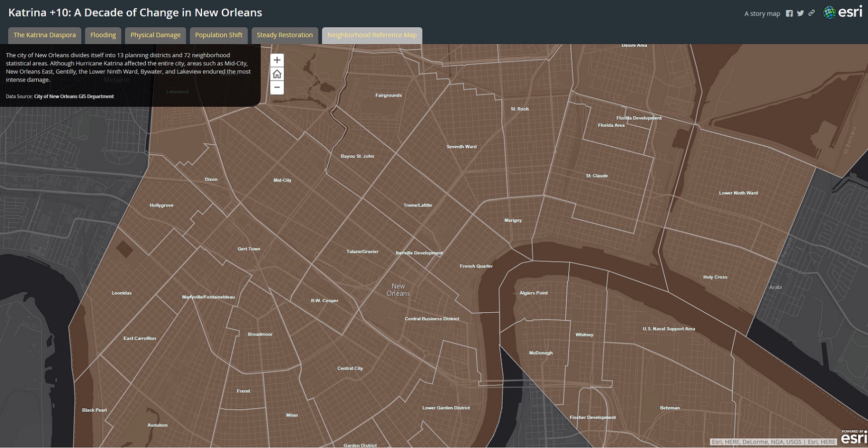This screenshot has width=868, height=448.
Task: Select the Lower Ninth Ward area
Action: click(x=738, y=193)
